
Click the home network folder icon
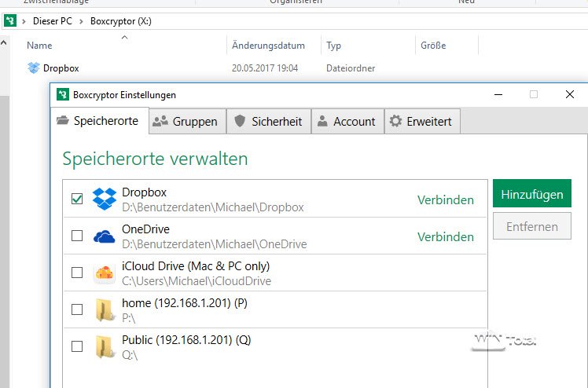coord(105,310)
